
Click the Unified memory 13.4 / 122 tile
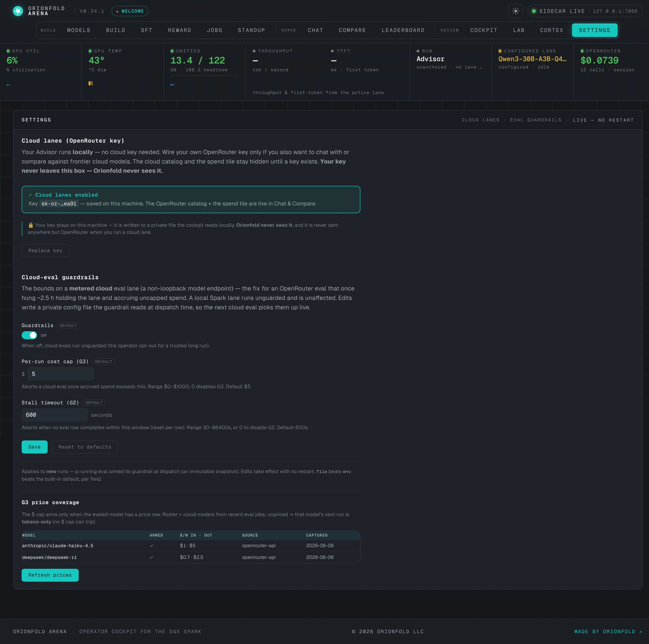(x=205, y=72)
